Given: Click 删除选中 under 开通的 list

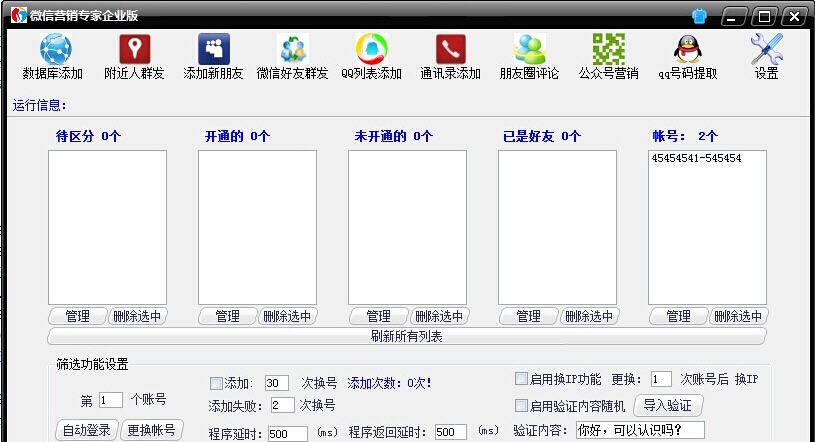Looking at the screenshot, I should [x=287, y=316].
